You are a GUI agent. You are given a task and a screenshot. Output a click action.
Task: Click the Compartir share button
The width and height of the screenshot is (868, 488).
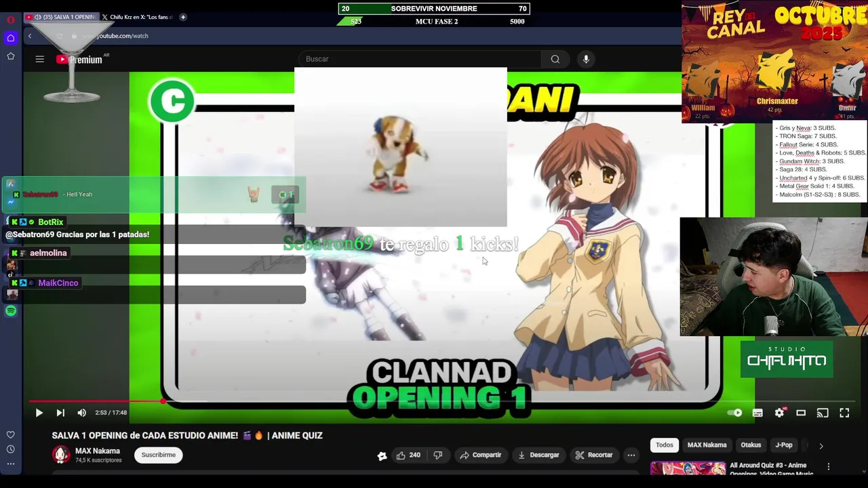click(480, 455)
